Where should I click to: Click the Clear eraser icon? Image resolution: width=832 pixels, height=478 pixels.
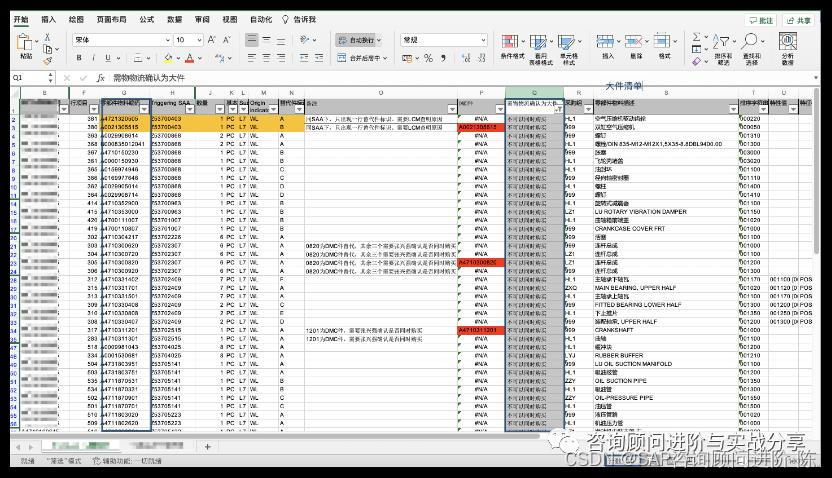(x=697, y=62)
